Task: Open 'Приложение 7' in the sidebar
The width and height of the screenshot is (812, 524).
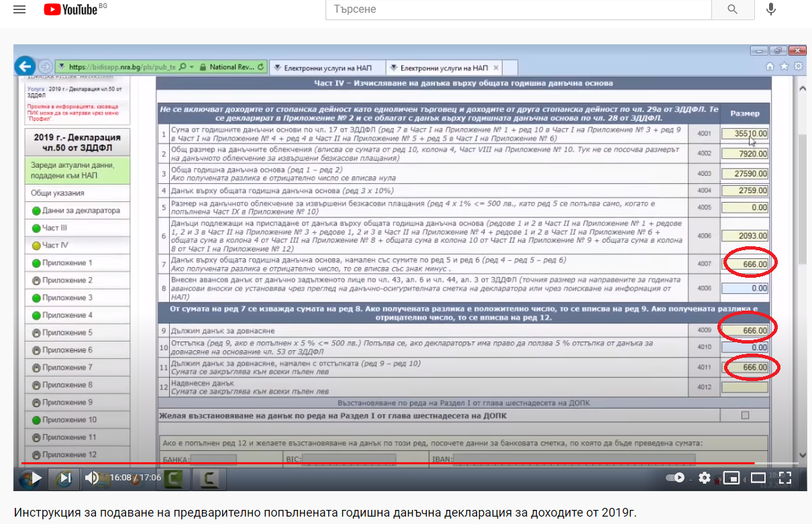Action: click(77, 368)
